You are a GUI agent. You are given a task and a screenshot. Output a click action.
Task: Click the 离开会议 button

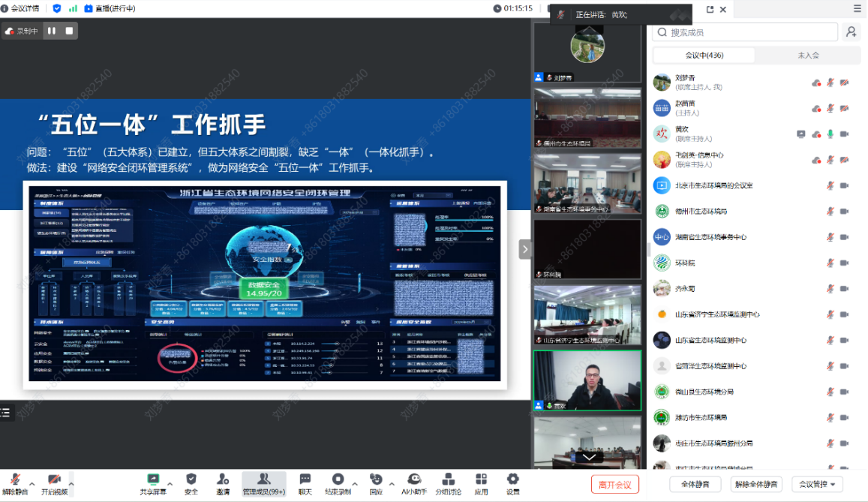[615, 484]
